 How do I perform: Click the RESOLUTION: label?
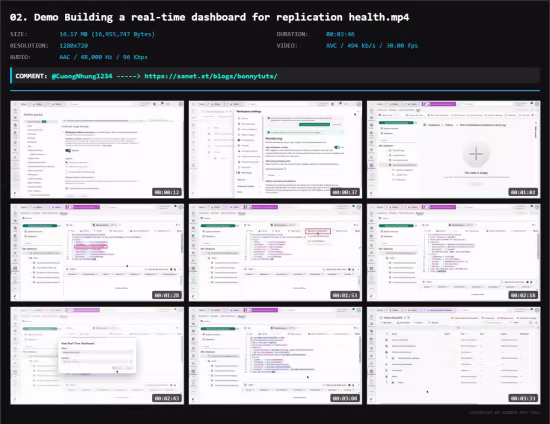[x=29, y=46]
